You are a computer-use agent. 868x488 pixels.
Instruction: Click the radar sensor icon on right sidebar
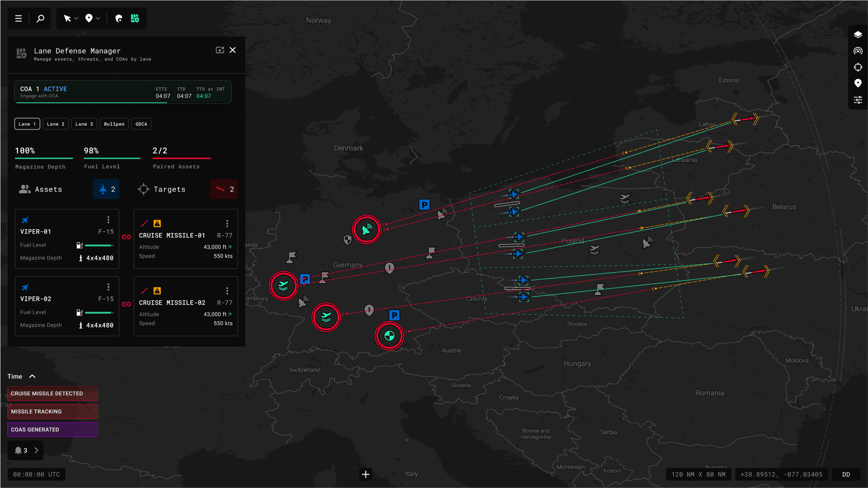point(858,51)
